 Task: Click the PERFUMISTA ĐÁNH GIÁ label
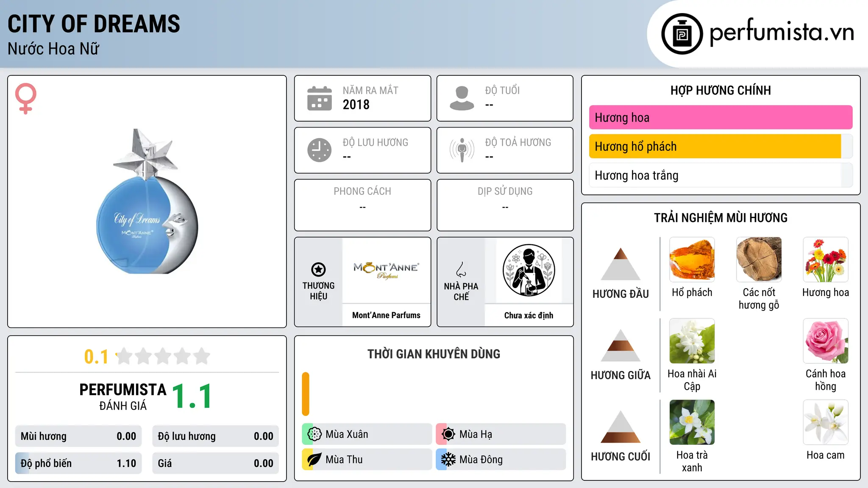[x=123, y=396]
